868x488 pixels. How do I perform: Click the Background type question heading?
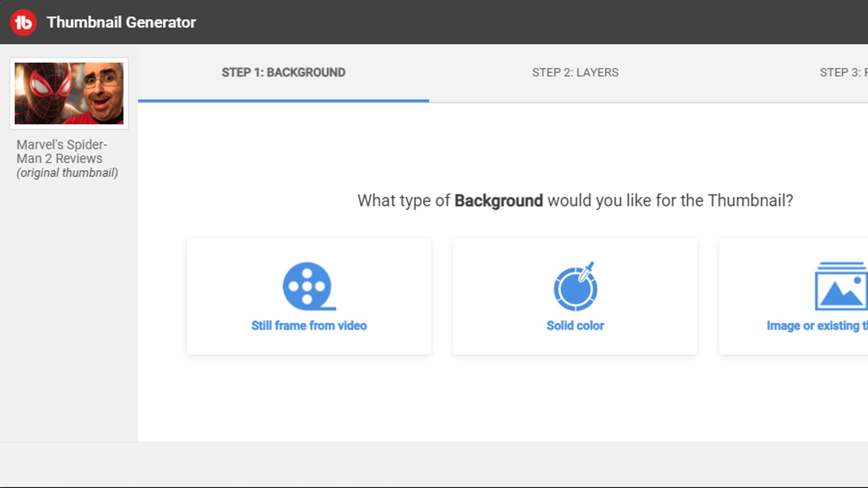click(575, 201)
